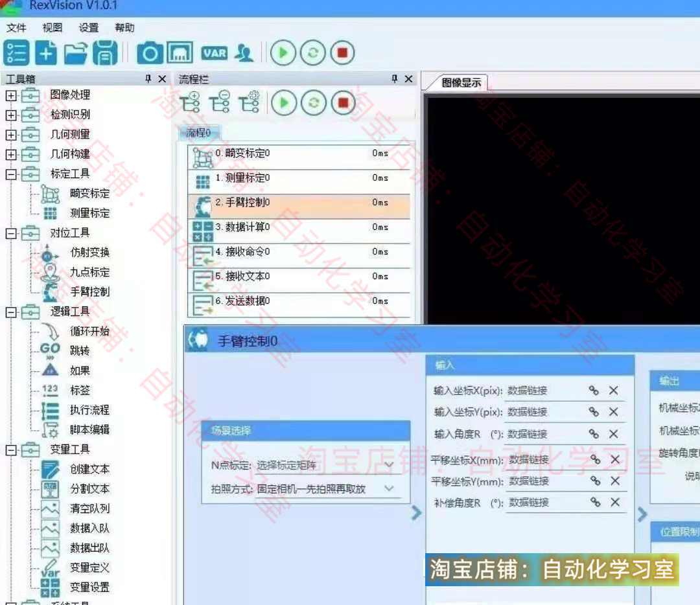Click link icon for 补偿角度R
700x605 pixels.
(595, 502)
